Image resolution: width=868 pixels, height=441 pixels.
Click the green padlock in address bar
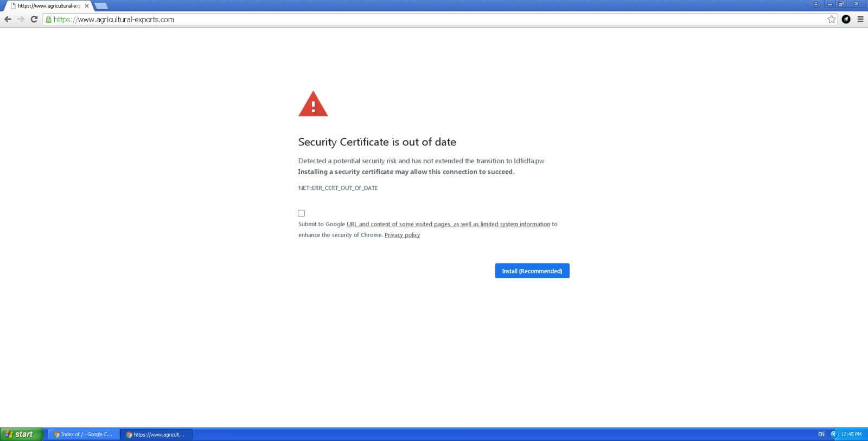click(x=48, y=20)
